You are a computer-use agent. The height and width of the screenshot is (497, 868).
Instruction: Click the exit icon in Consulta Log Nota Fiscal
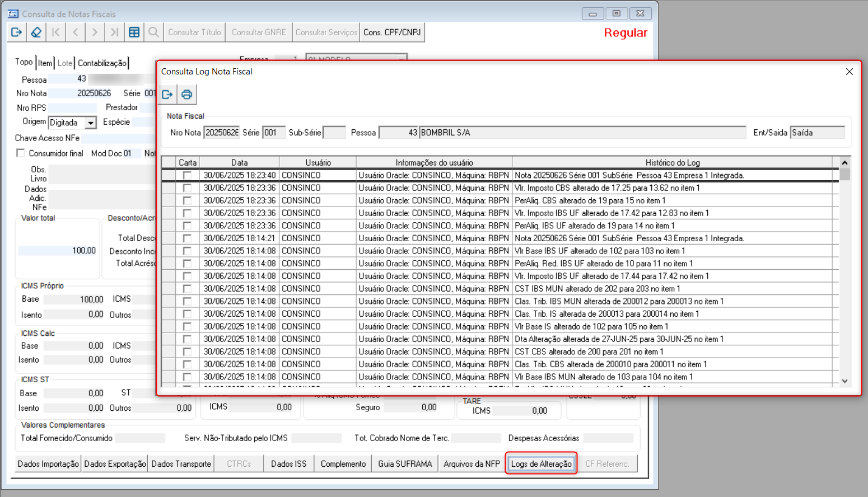(x=167, y=95)
